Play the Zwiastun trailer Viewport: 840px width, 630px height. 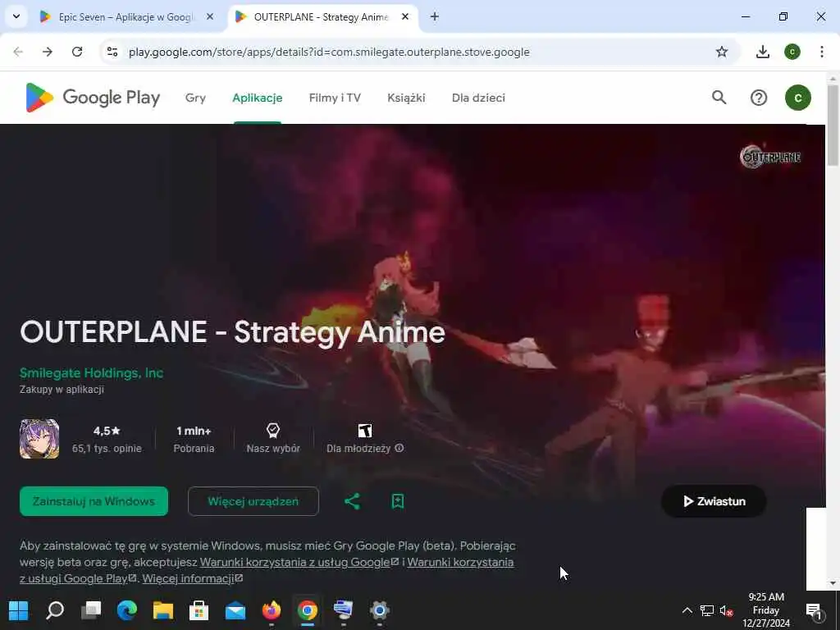click(x=714, y=501)
